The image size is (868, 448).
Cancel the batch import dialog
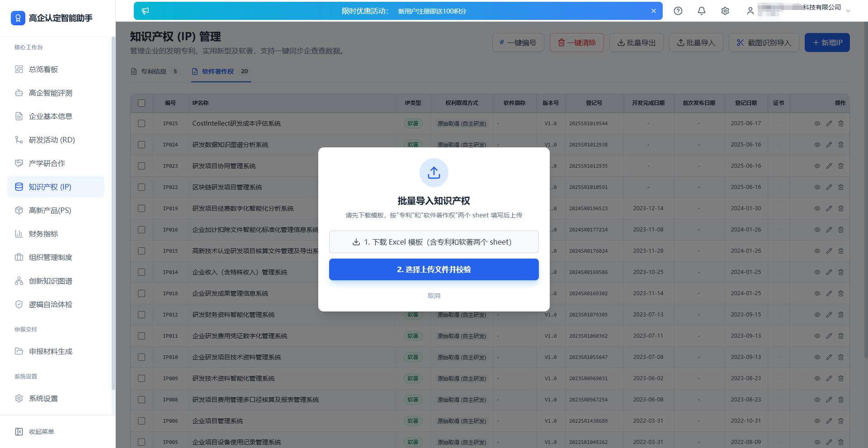[434, 296]
